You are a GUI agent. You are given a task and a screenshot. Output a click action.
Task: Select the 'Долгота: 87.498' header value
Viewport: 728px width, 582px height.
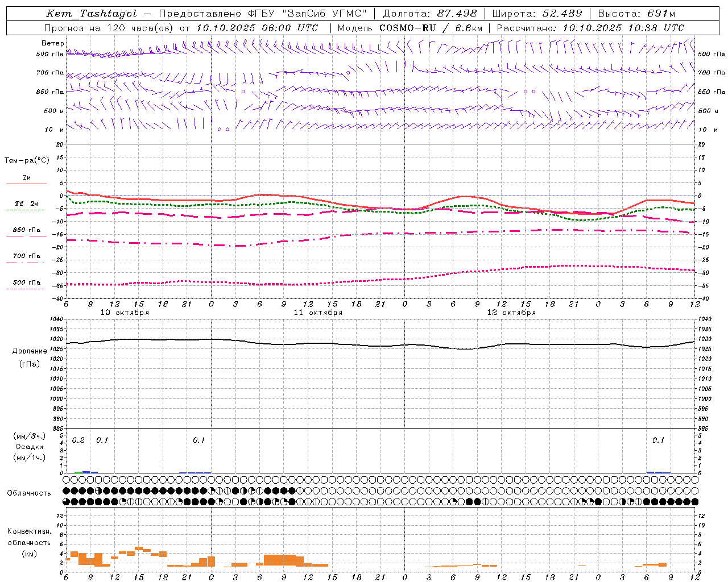(x=429, y=14)
